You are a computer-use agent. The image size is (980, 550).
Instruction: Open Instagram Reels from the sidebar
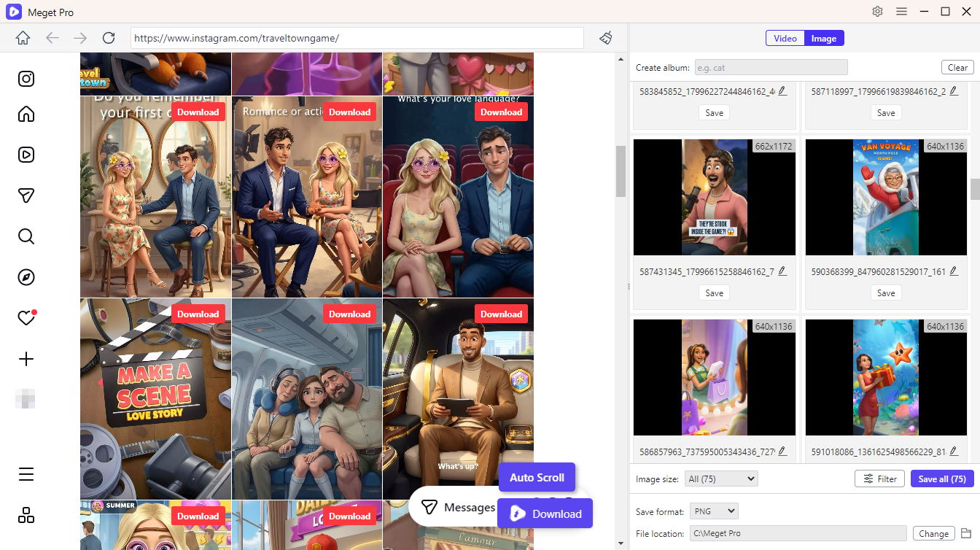coord(26,155)
